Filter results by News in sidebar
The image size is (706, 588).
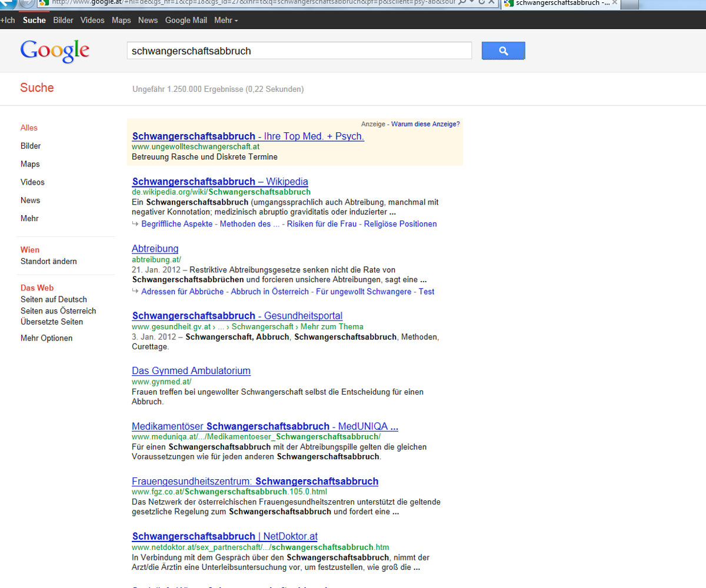30,201
